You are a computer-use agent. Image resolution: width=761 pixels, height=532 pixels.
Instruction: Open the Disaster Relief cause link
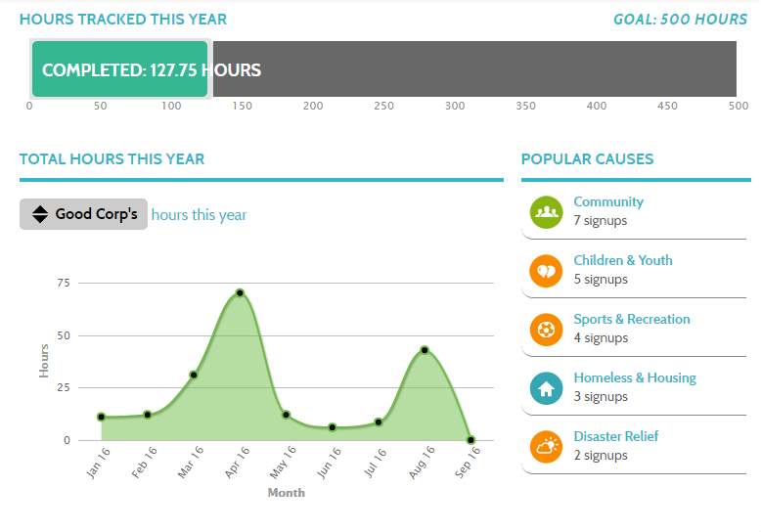616,436
